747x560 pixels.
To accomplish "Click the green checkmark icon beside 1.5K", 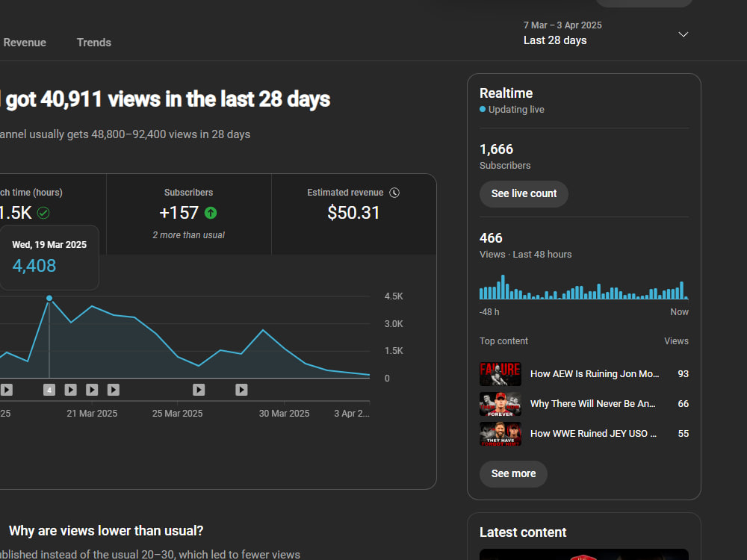I will (x=43, y=213).
